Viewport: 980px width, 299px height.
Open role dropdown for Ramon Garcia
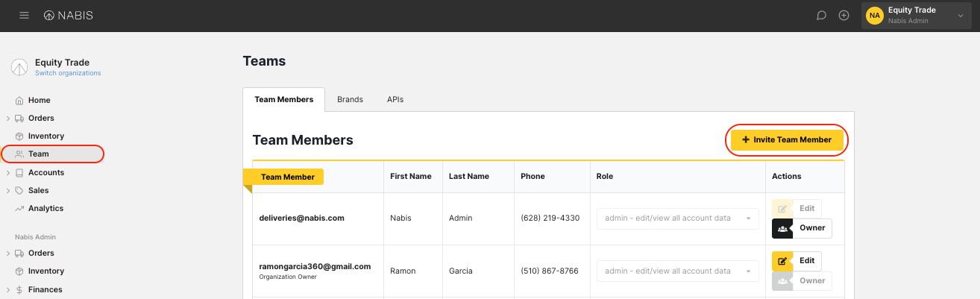tap(677, 271)
